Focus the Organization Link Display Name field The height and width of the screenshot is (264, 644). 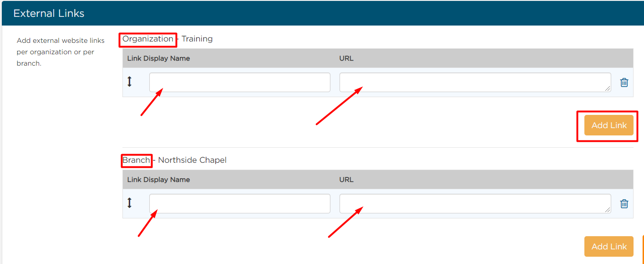pos(240,83)
